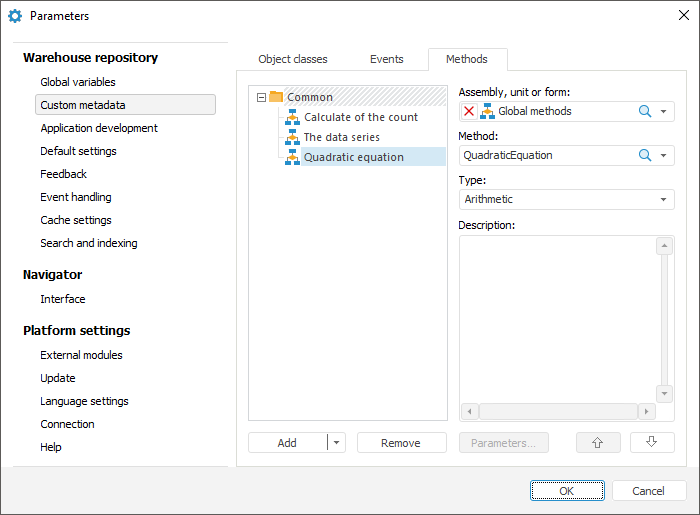700x515 pixels.
Task: Click the Remove button
Action: pyautogui.click(x=401, y=443)
